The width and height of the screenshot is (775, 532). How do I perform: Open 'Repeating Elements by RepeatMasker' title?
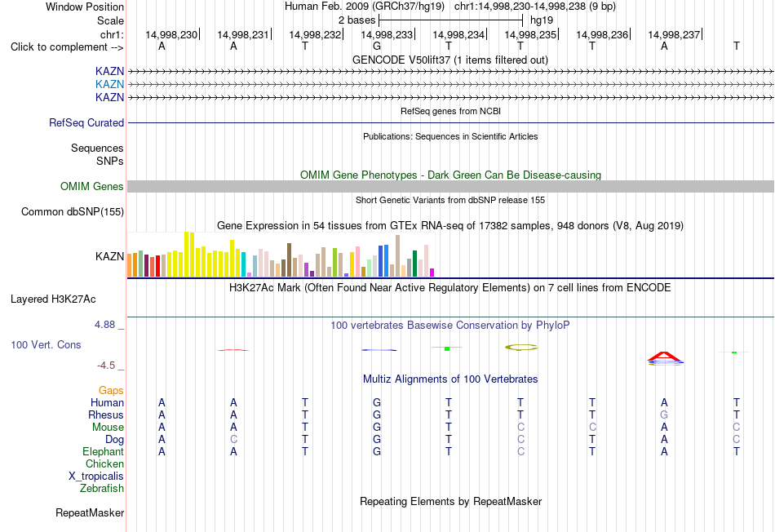pyautogui.click(x=451, y=501)
